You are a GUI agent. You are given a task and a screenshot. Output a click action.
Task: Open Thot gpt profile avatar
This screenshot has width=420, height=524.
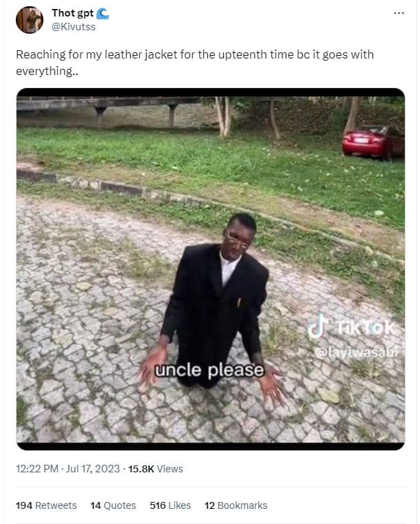30,20
